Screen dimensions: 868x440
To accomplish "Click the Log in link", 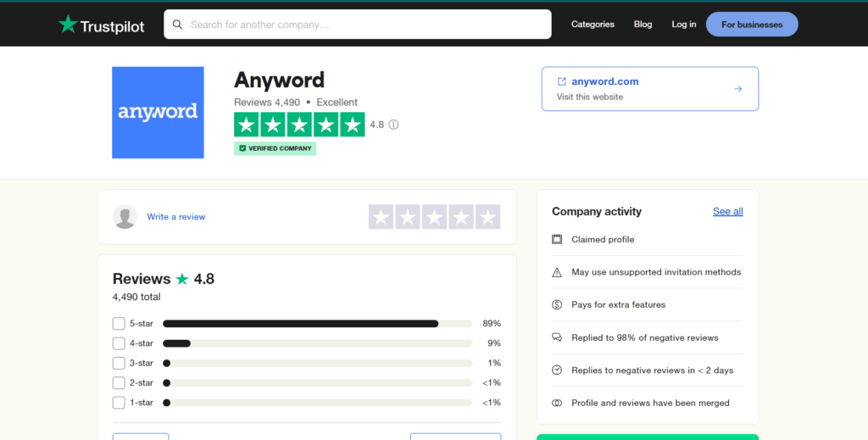I will (x=684, y=25).
